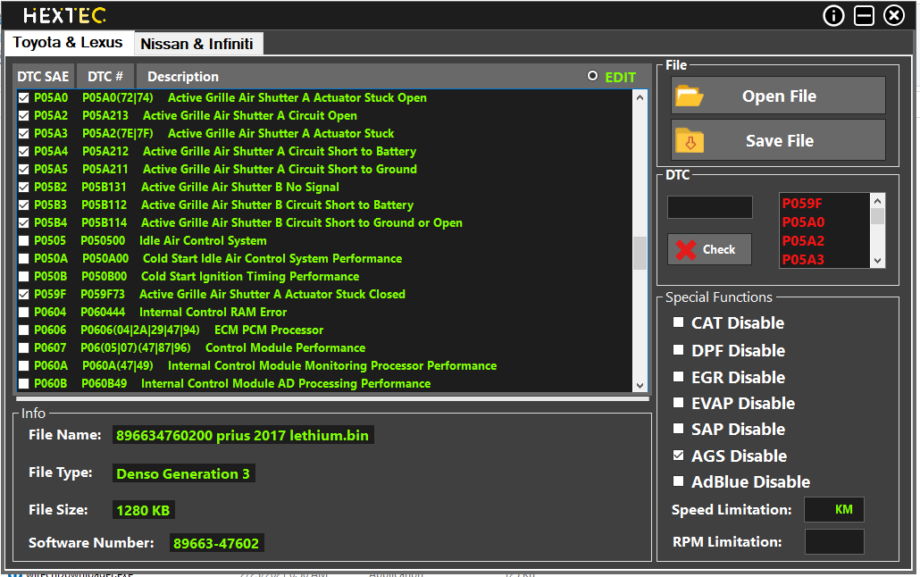Enable the CAT Disable option
This screenshot has height=577, width=920.
coord(678,322)
